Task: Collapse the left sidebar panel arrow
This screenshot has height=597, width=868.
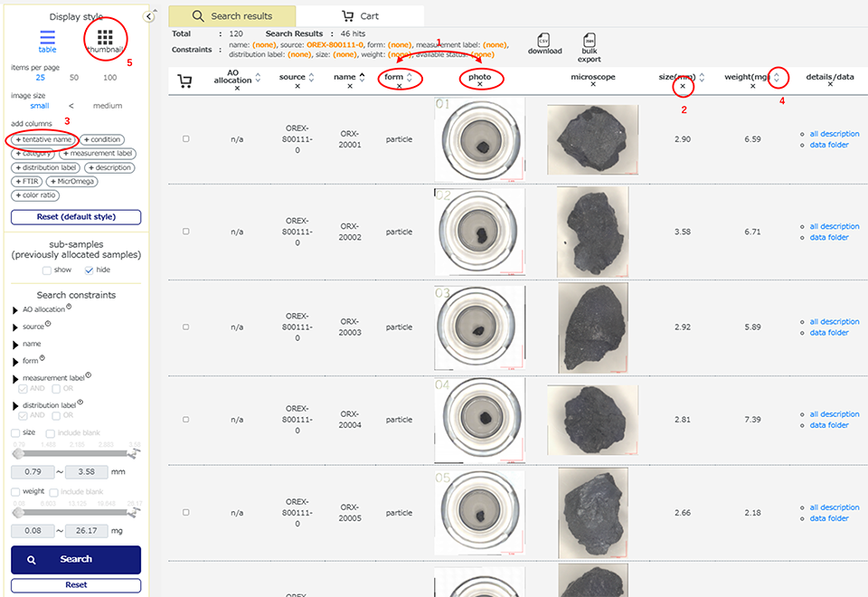Action: coord(149,16)
